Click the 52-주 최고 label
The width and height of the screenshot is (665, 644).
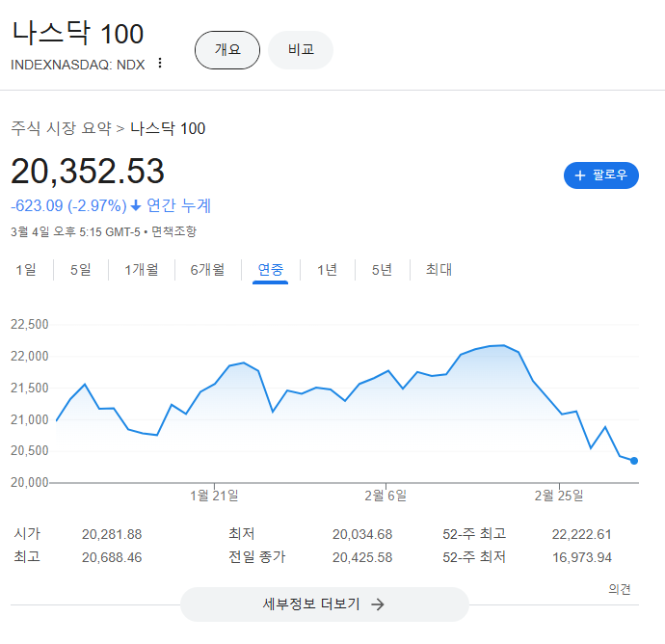474,534
